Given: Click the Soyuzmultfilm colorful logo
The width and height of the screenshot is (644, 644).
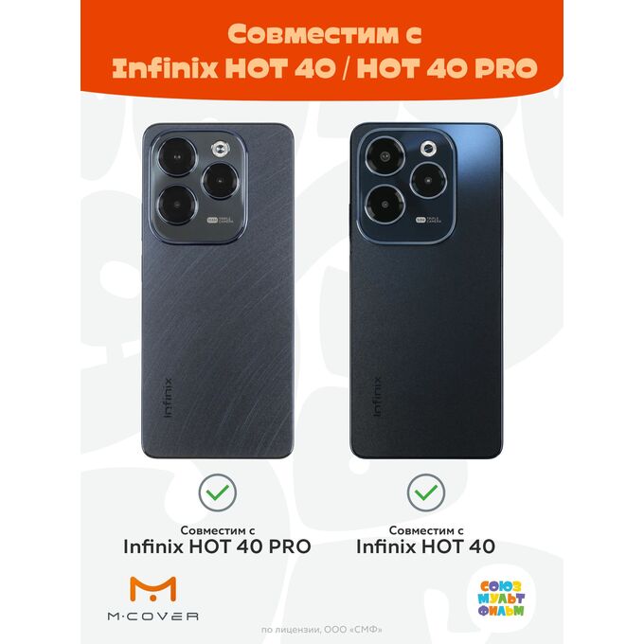Looking at the screenshot, I should click(501, 598).
